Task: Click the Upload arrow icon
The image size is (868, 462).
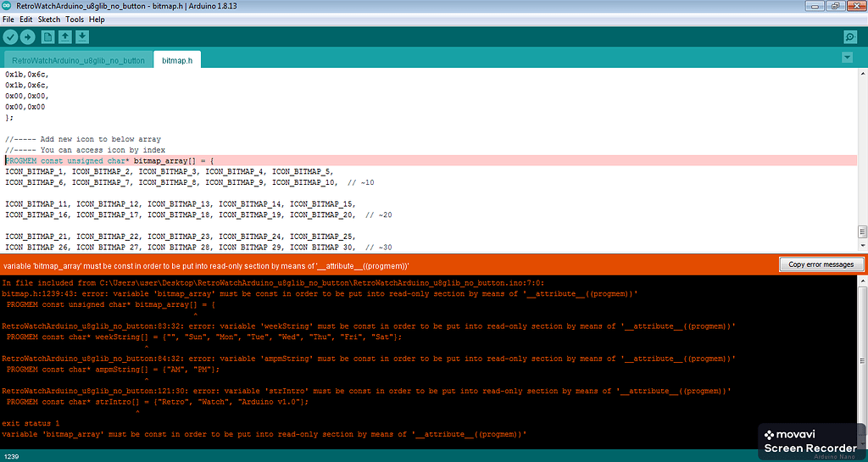Action: click(27, 37)
